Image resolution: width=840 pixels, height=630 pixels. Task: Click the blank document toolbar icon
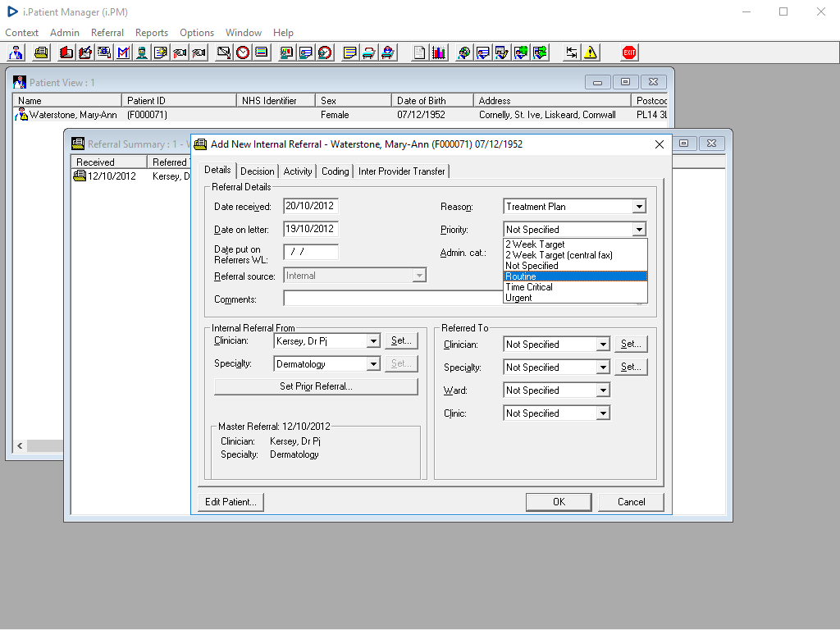(x=420, y=52)
